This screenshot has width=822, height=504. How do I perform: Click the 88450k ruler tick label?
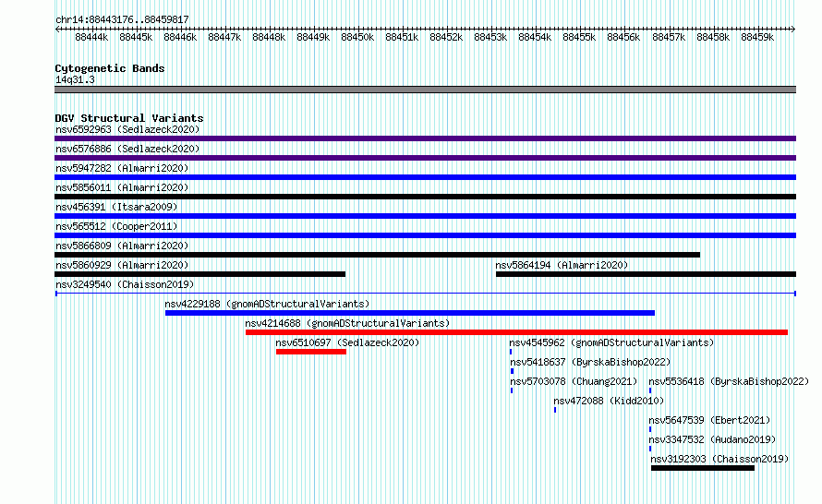point(357,37)
